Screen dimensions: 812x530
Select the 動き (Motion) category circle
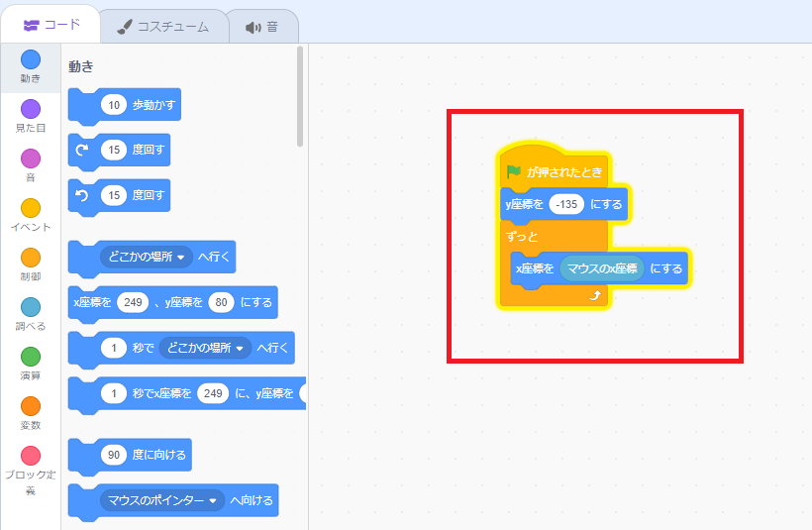(31, 59)
